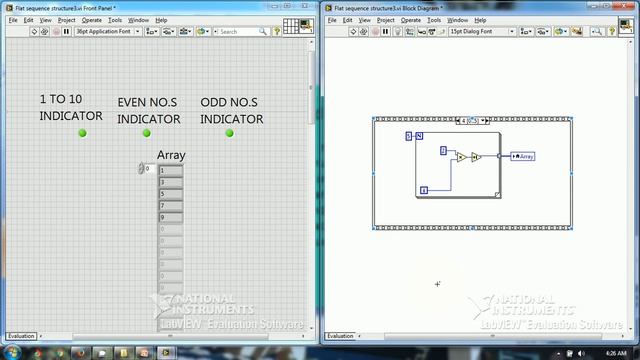Screen dimensions: 640x360
Task: Open Operate menu in Front Panel
Action: click(x=91, y=20)
